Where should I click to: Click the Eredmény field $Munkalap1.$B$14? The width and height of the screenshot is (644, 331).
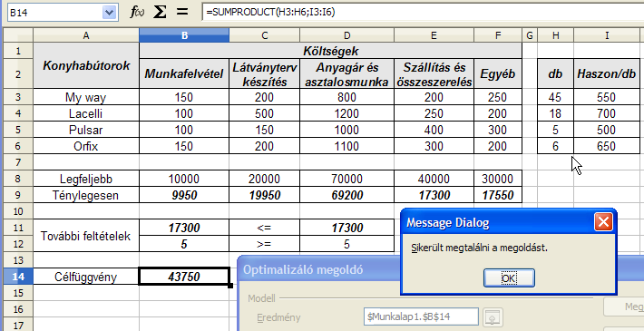click(421, 317)
